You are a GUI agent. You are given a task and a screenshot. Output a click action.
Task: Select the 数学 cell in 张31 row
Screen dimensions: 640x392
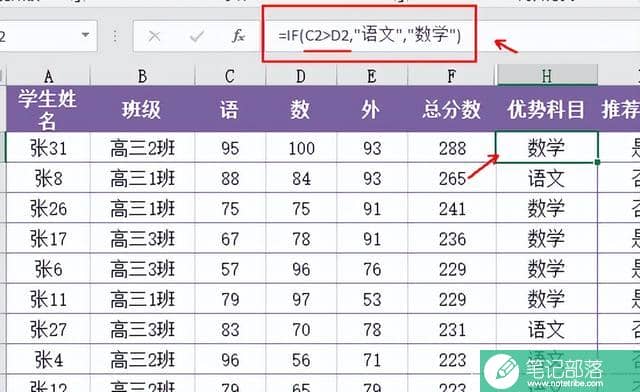[x=547, y=147]
